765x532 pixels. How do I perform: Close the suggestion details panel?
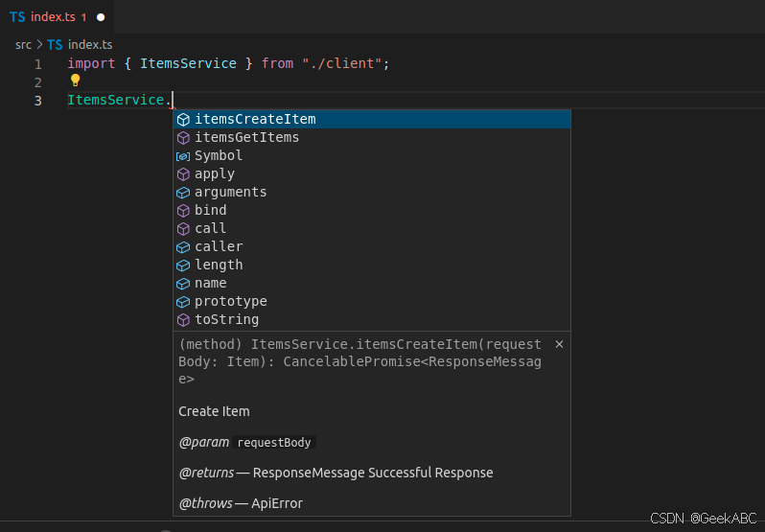(560, 344)
